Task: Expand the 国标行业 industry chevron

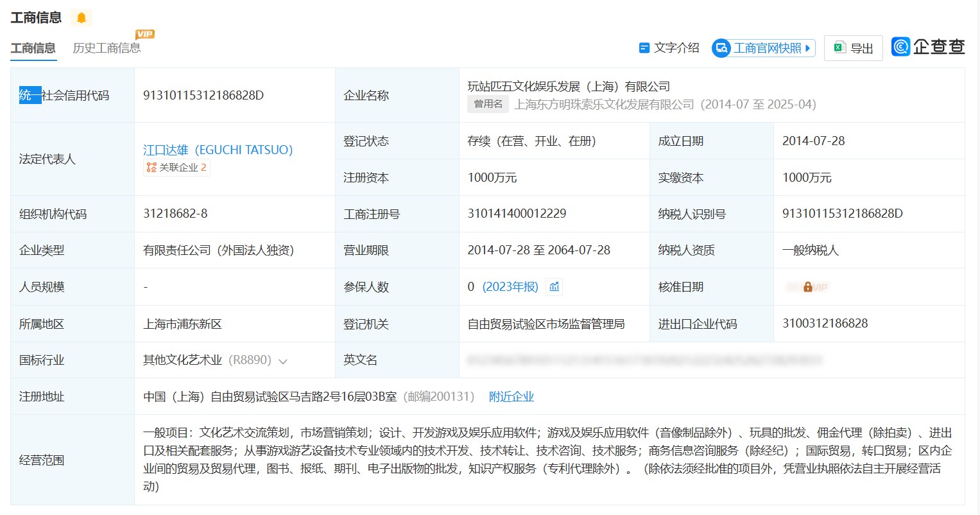Action: (282, 362)
